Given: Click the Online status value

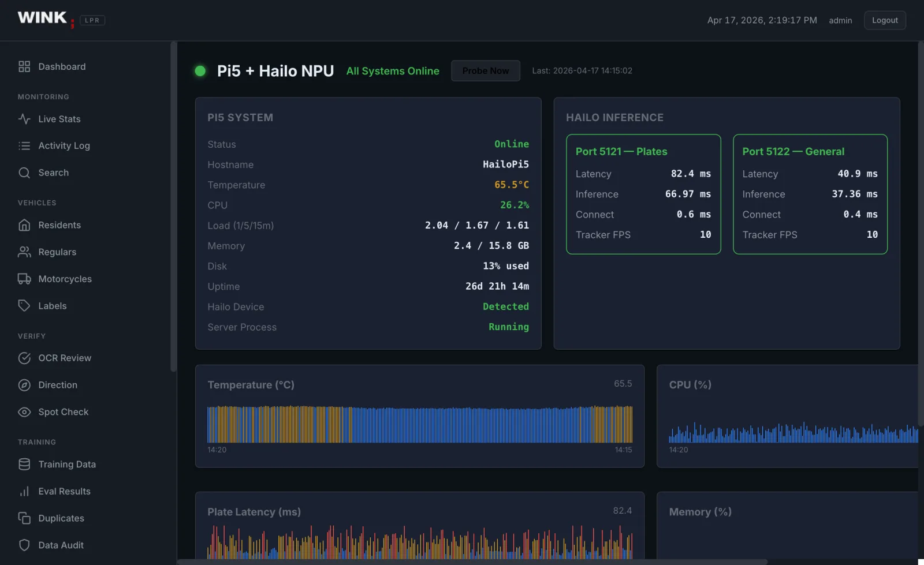Looking at the screenshot, I should [512, 144].
